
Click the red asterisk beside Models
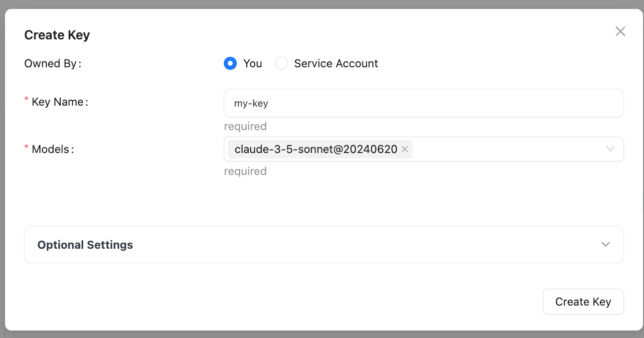[x=25, y=146]
